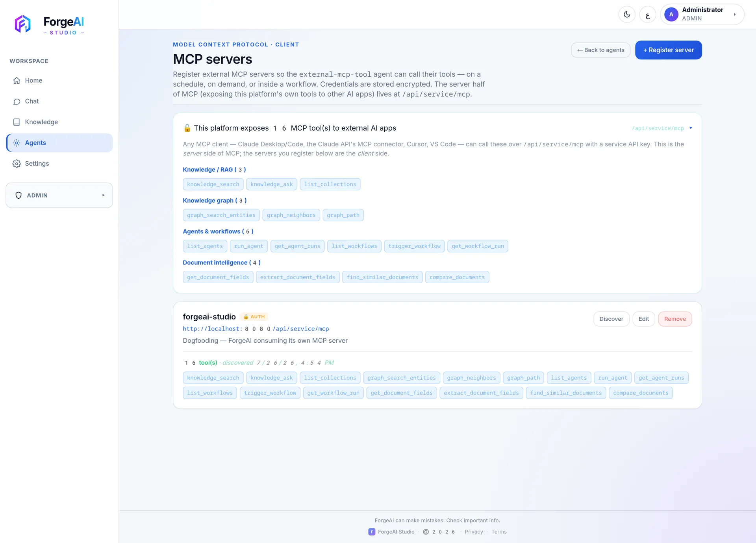This screenshot has height=543, width=756.
Task: Click the Agents & workflows category heading
Action: click(218, 232)
